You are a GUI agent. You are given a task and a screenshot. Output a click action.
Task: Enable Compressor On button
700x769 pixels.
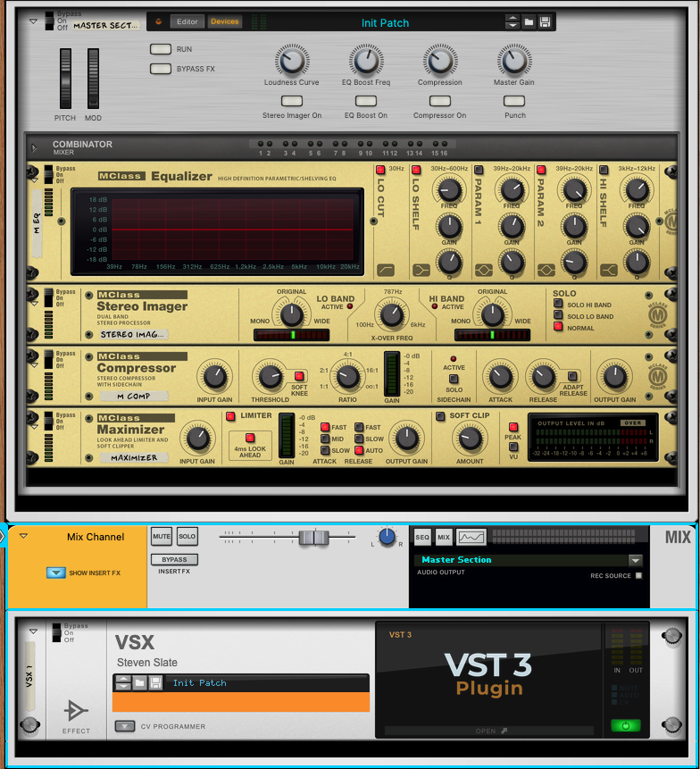pos(439,101)
